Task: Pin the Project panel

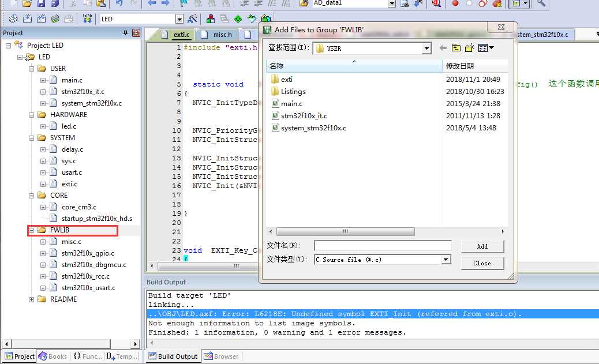Action: point(126,33)
